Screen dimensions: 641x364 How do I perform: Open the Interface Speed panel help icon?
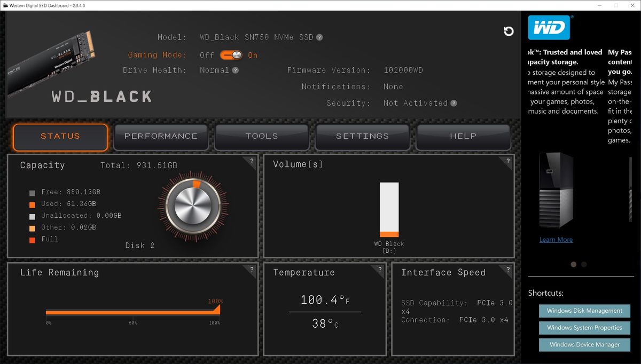click(x=508, y=269)
